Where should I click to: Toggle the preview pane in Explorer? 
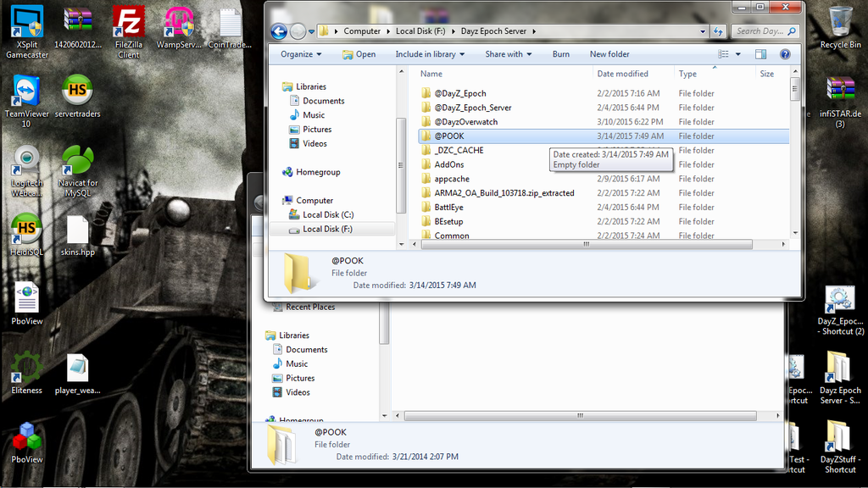coord(760,53)
